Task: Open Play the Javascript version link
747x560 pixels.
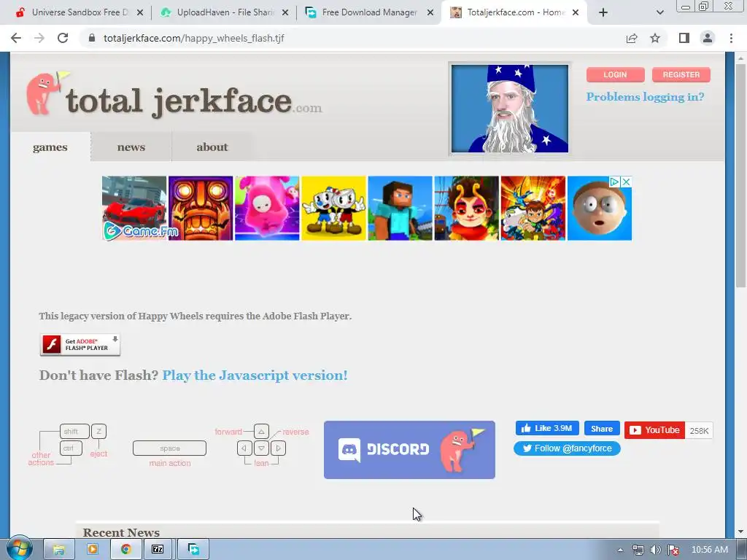Action: 255,376
